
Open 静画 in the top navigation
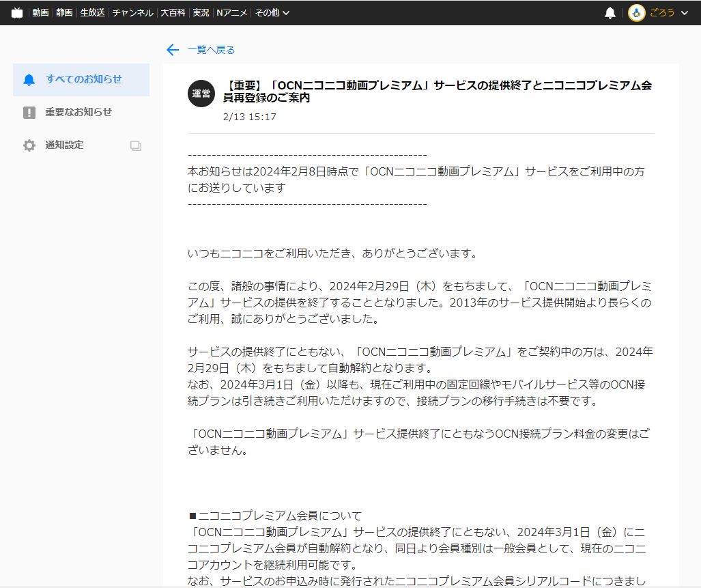(64, 13)
